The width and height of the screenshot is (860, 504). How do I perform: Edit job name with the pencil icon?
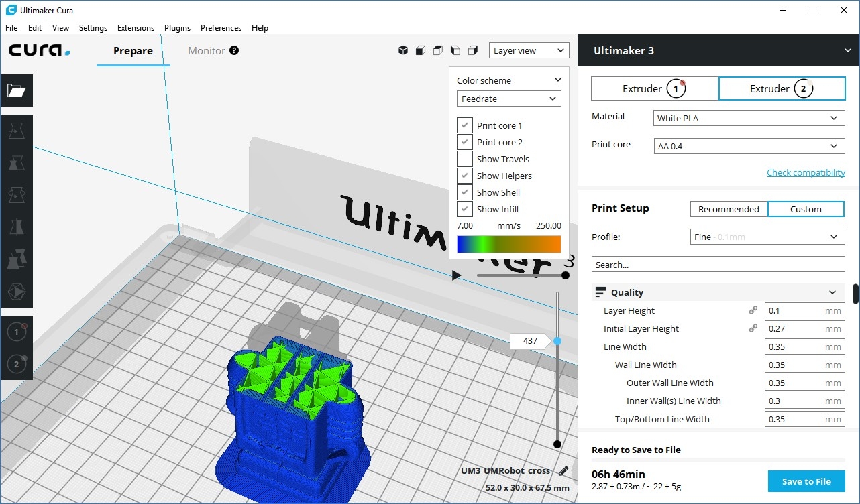[x=563, y=471]
